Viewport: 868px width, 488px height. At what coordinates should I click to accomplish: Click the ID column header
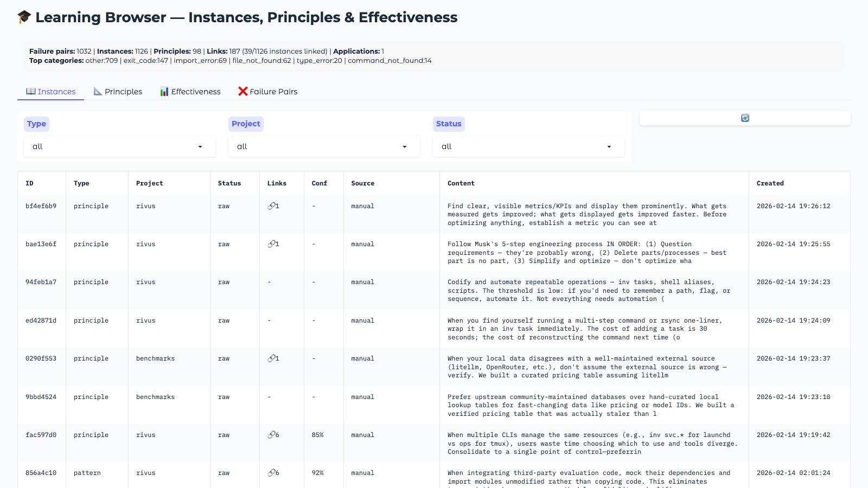pos(29,183)
